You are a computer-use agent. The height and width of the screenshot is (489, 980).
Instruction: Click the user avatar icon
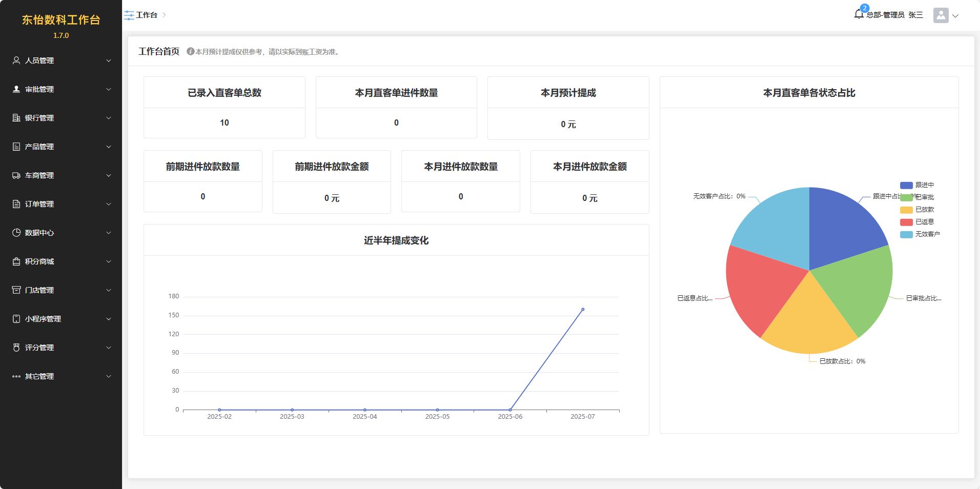(x=941, y=15)
